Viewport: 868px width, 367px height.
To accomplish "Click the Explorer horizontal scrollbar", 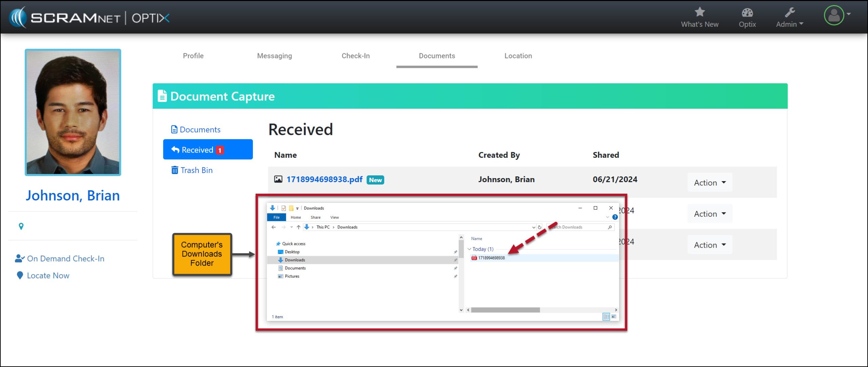I will [505, 310].
